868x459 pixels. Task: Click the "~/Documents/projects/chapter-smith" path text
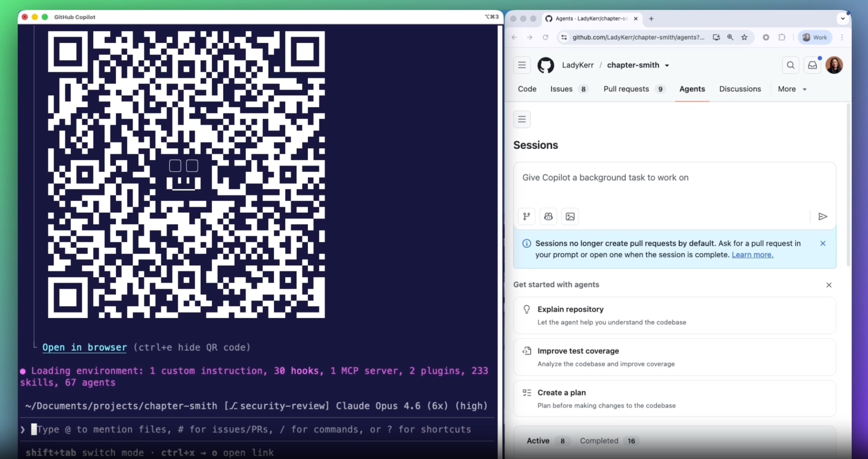pyautogui.click(x=121, y=406)
